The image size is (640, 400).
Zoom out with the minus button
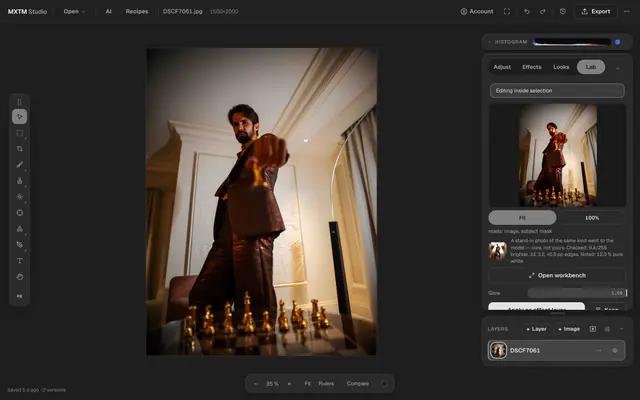[256, 384]
